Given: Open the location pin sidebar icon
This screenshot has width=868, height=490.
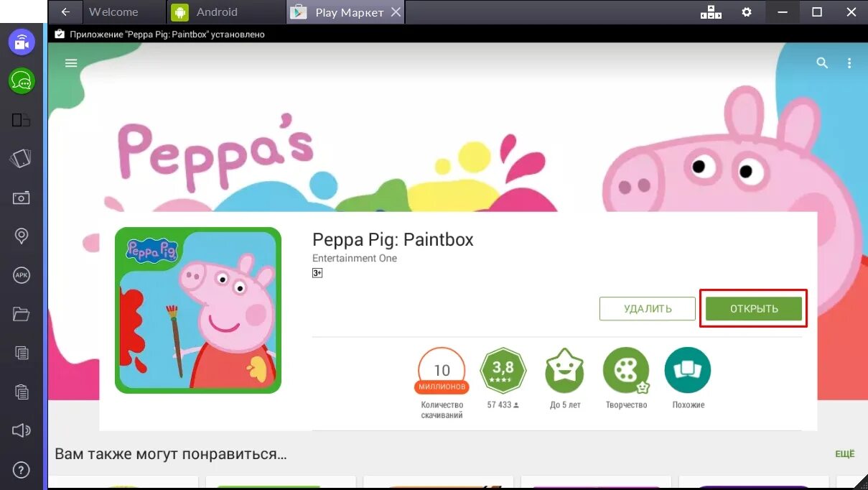Looking at the screenshot, I should click(x=22, y=236).
